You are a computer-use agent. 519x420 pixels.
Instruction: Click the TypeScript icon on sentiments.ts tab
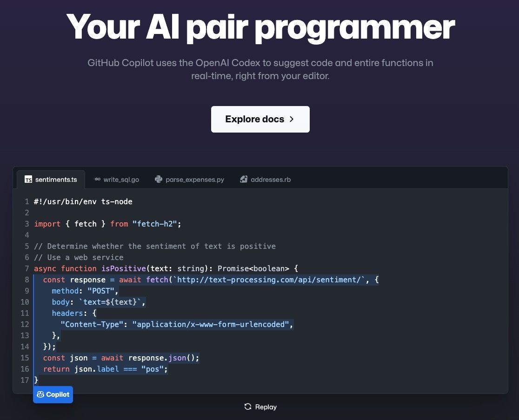point(28,180)
